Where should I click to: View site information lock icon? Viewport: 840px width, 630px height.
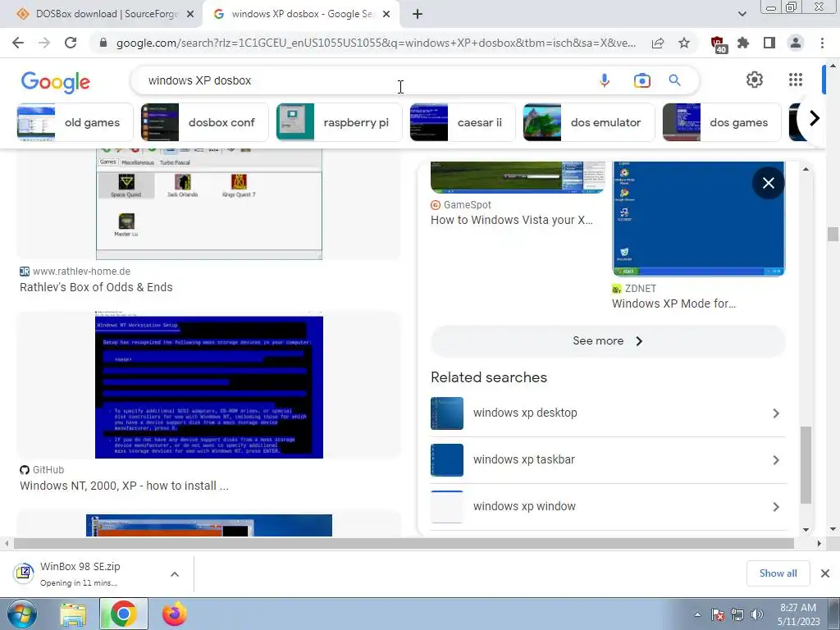[103, 43]
